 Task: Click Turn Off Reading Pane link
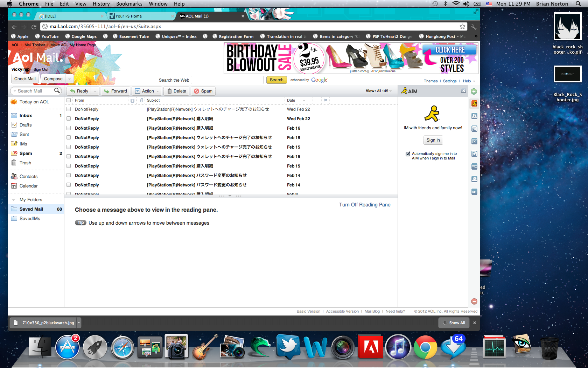tap(365, 205)
